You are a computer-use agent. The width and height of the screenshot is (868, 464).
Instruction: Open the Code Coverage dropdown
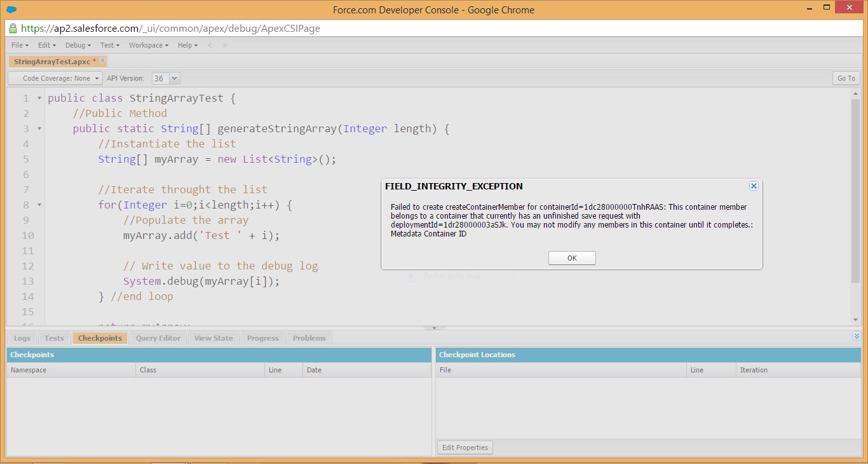tap(55, 78)
